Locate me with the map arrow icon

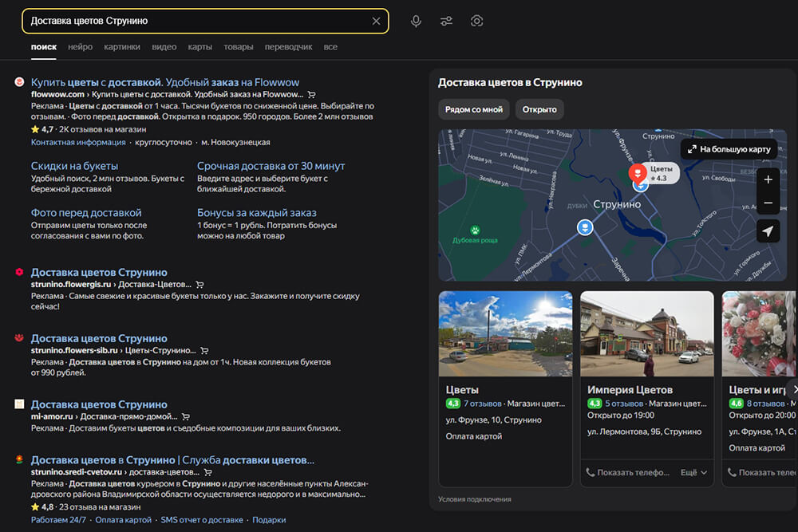coord(768,231)
